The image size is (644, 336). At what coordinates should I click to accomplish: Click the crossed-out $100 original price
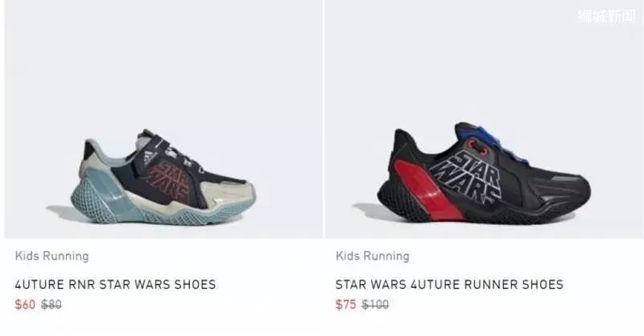[x=375, y=305]
